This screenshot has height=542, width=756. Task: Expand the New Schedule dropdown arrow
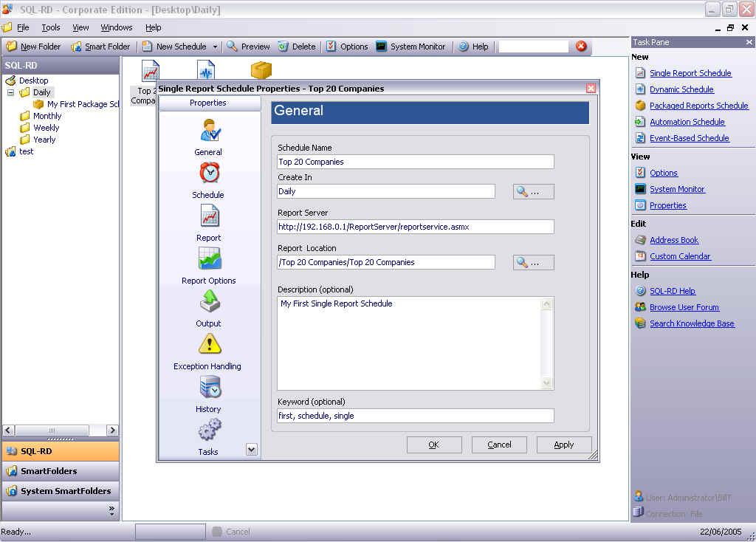click(x=215, y=47)
